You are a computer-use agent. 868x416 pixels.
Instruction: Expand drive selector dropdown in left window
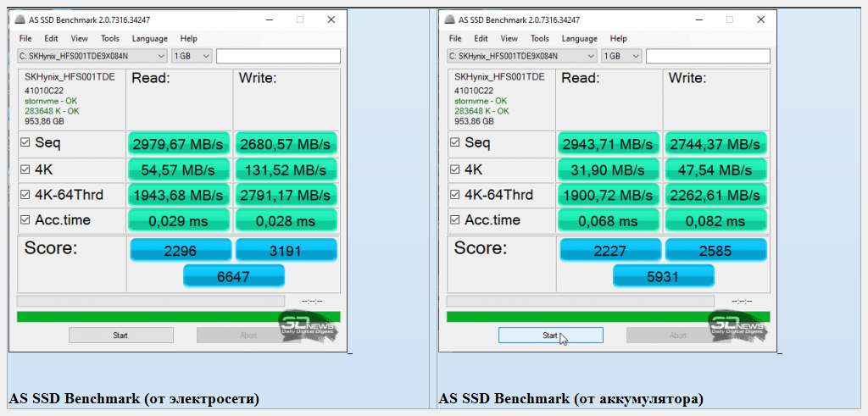pos(92,56)
